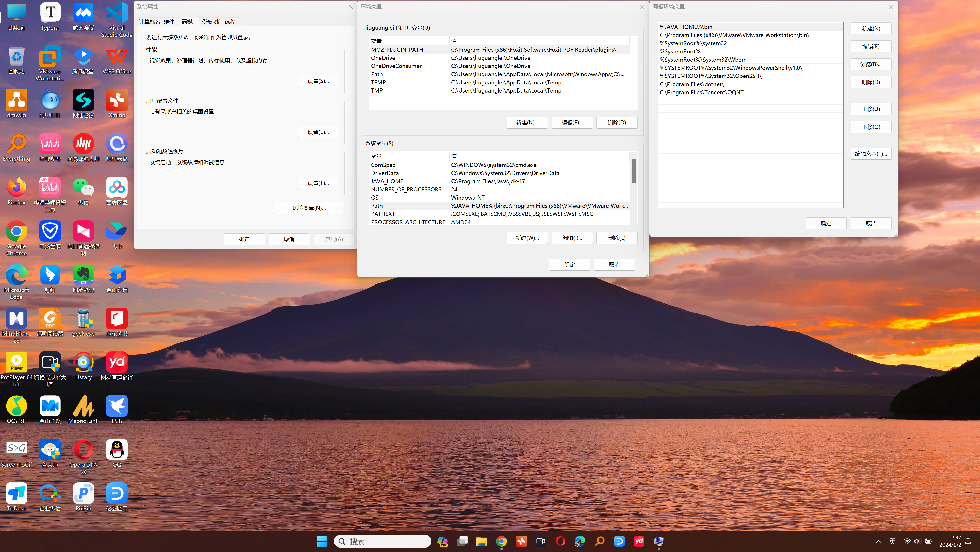980x552 pixels.
Task: Click 上移(U) to move entry up
Action: click(x=871, y=109)
